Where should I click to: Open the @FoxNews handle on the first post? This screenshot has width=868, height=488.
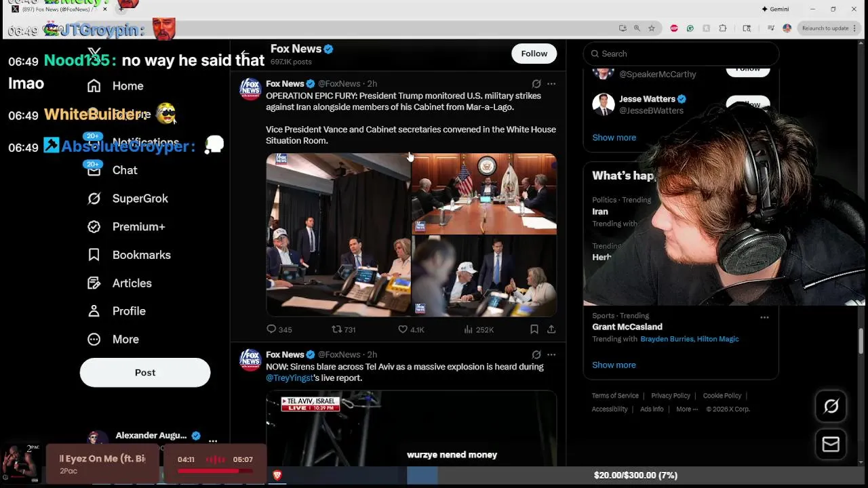339,84
